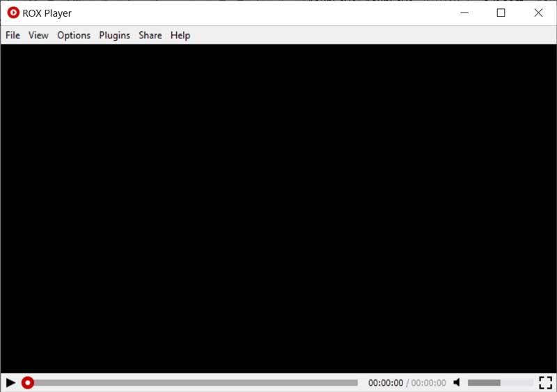Adjust the volume slider
This screenshot has height=392, width=557.
[x=501, y=383]
